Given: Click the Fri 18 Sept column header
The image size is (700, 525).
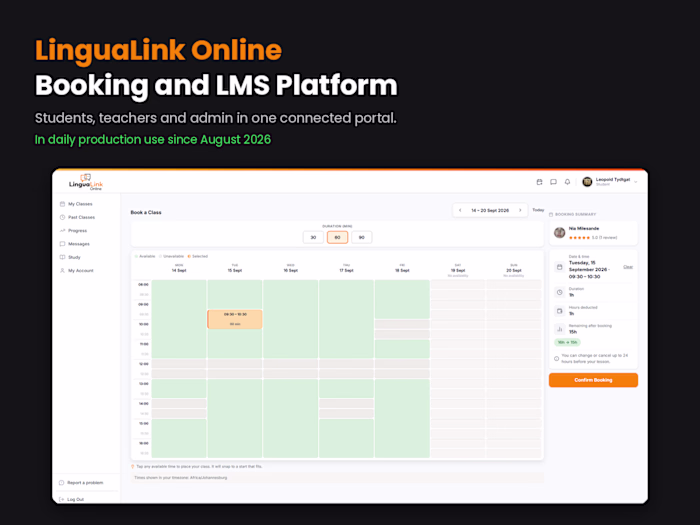Looking at the screenshot, I should 402,268.
